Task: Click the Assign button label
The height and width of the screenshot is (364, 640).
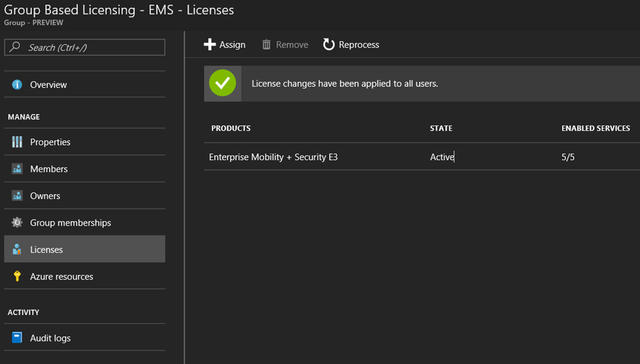Action: point(232,45)
